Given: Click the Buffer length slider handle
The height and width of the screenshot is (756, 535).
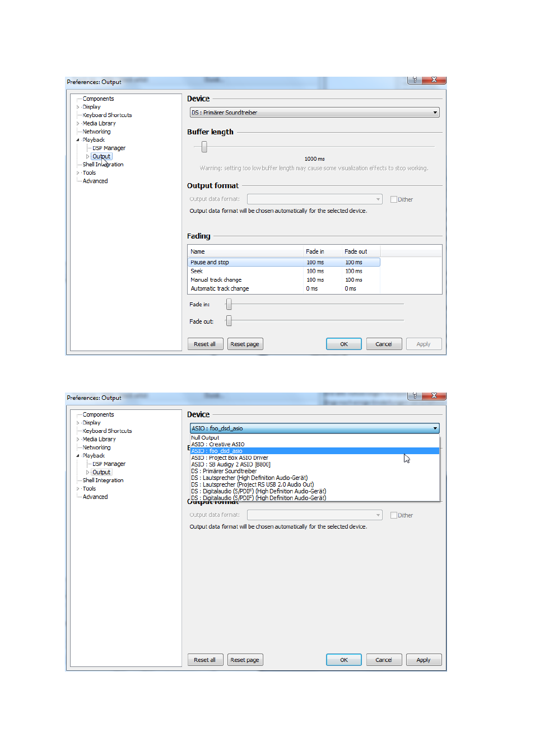Looking at the screenshot, I should [204, 147].
